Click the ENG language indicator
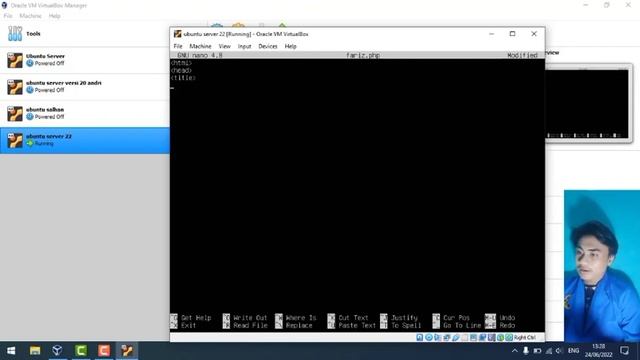640x360 pixels. pyautogui.click(x=573, y=351)
